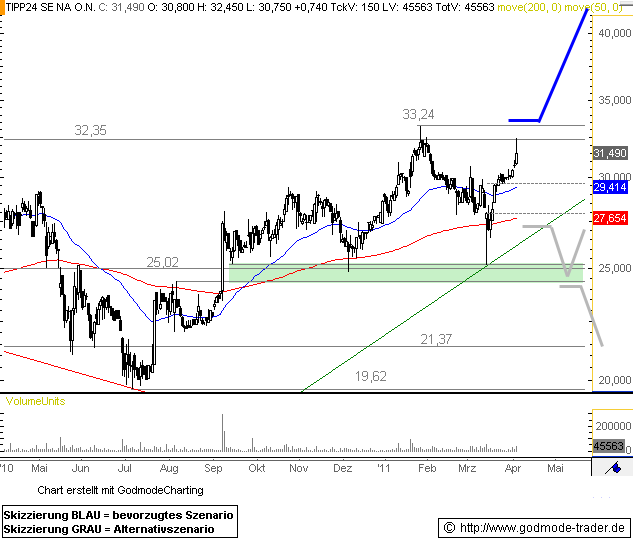
Task: Click the '11 year label on time axis
Action: point(384,468)
